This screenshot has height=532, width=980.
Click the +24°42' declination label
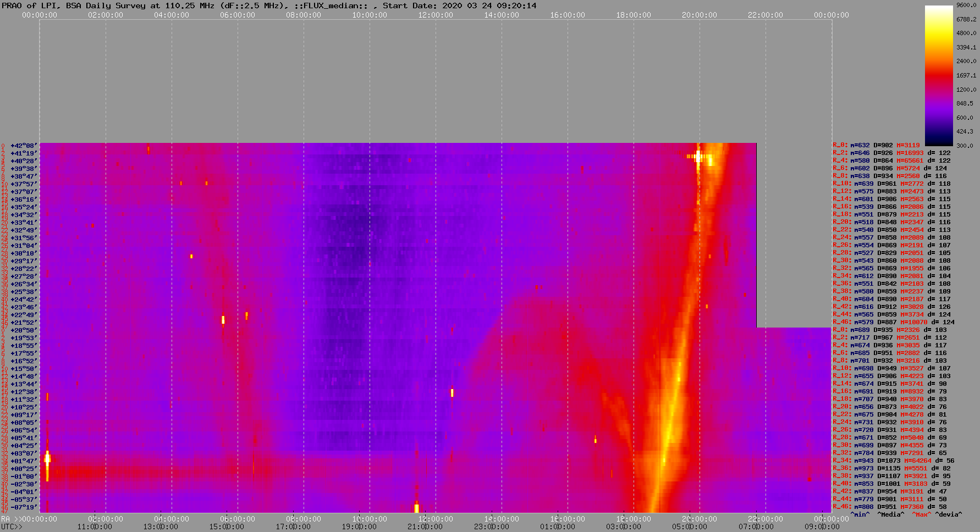coord(24,300)
